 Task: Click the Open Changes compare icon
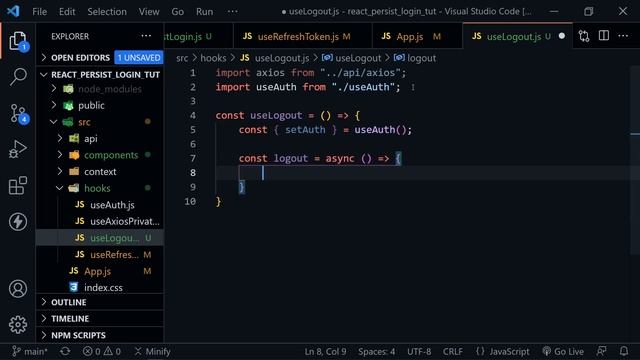click(x=584, y=36)
